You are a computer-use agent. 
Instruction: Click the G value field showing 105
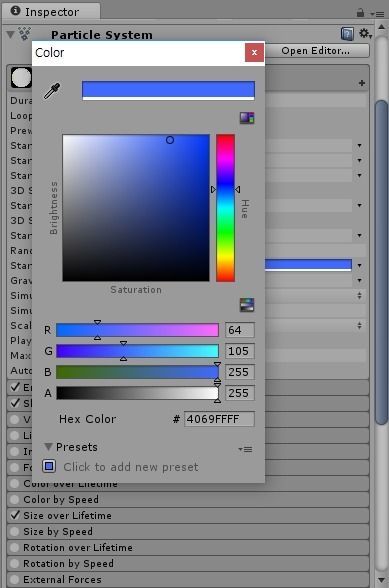coord(240,351)
